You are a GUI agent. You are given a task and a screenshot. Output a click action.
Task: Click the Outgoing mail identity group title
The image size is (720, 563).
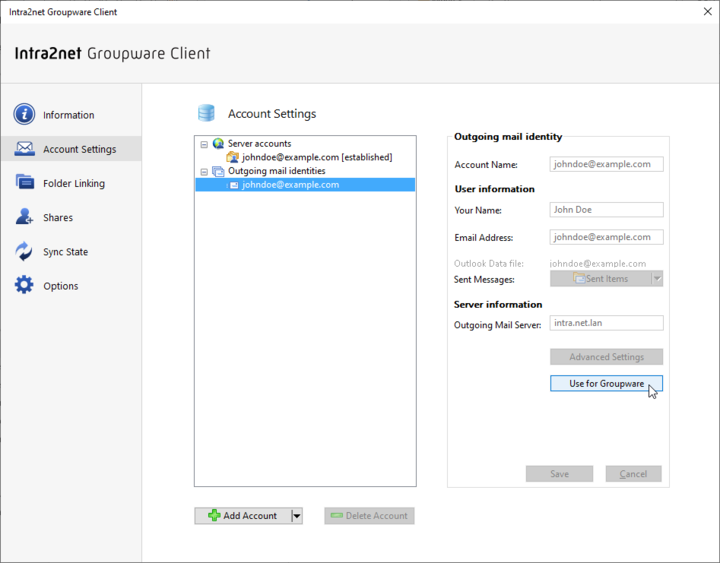pyautogui.click(x=508, y=136)
